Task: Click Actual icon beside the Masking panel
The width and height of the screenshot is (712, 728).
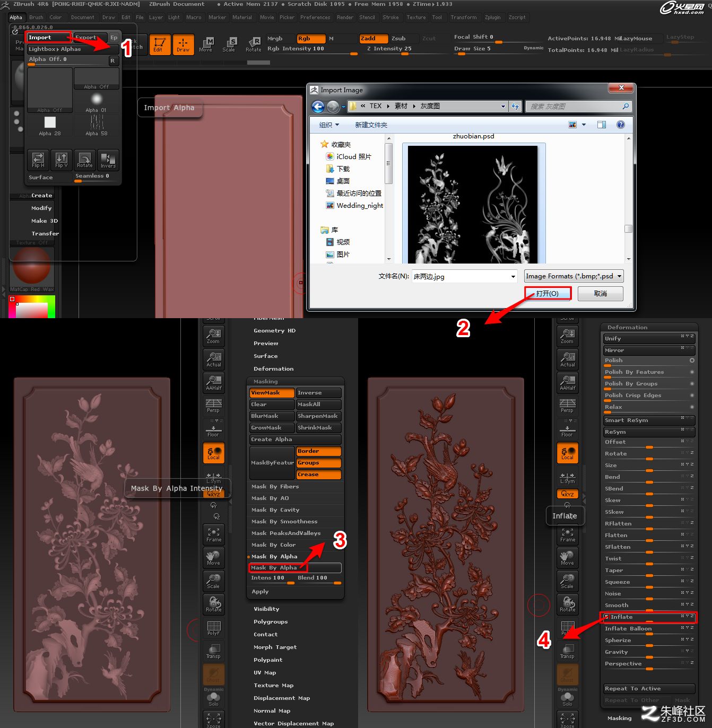Action: tap(214, 359)
